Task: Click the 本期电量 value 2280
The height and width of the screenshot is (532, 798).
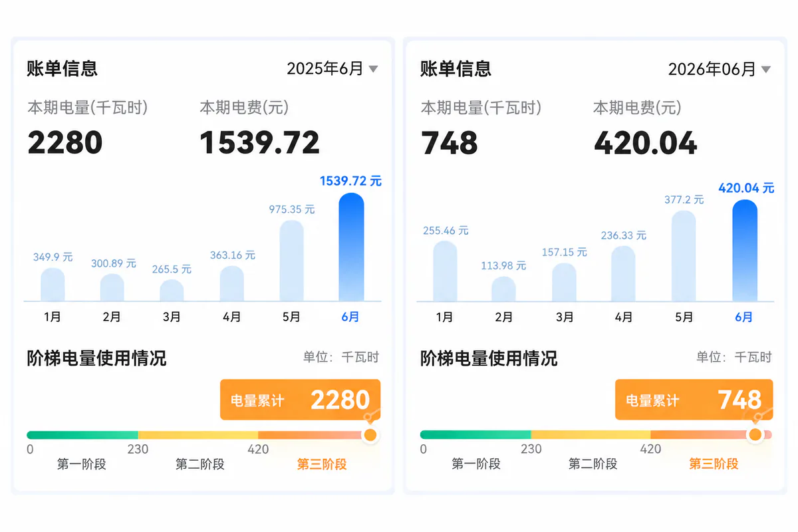Action: point(65,142)
